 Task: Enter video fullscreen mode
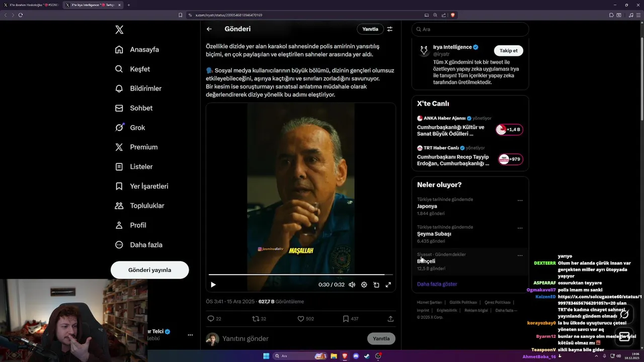pyautogui.click(x=388, y=285)
